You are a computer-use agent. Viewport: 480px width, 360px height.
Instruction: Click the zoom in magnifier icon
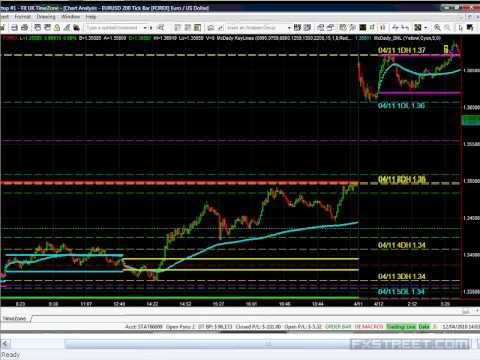tap(437, 28)
